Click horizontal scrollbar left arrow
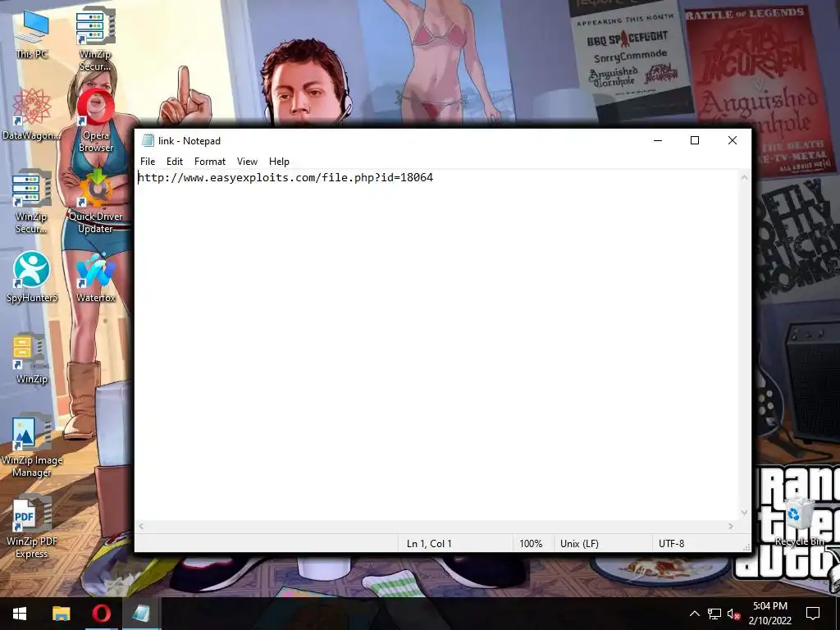Screen dimensions: 840x630 click(141, 527)
